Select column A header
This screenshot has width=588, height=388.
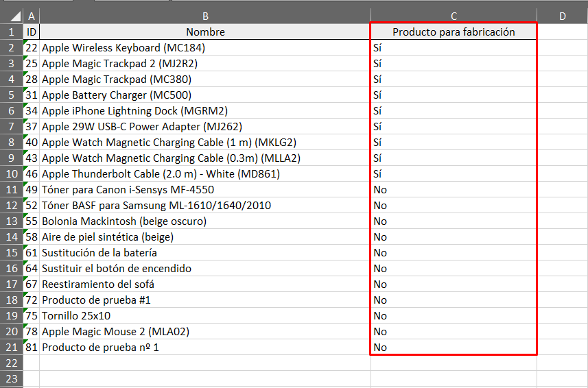[32, 16]
